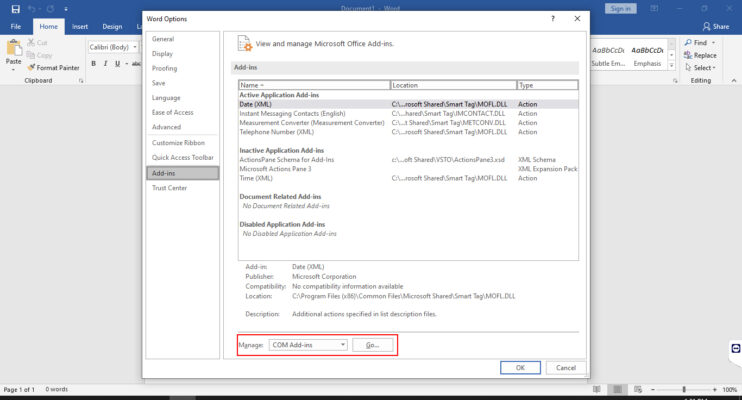Click the Select cursor icon
Image resolution: width=742 pixels, height=400 pixels.
pos(688,68)
